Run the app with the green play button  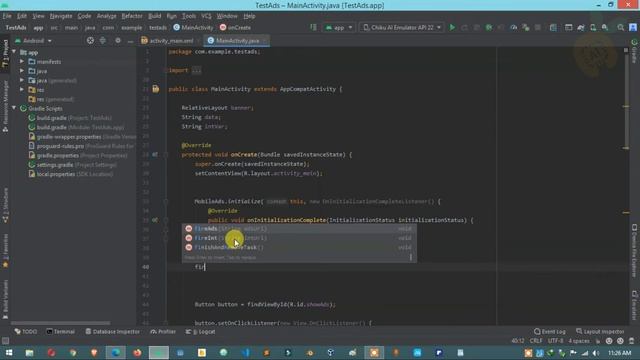[452, 27]
